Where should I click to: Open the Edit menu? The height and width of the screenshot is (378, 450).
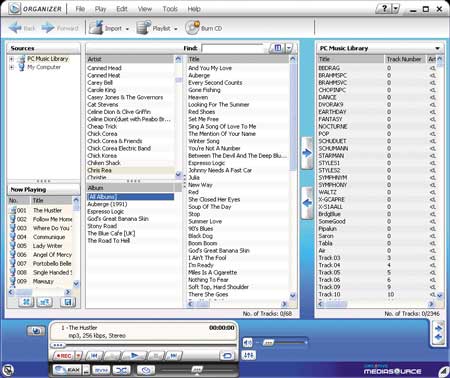click(x=122, y=9)
